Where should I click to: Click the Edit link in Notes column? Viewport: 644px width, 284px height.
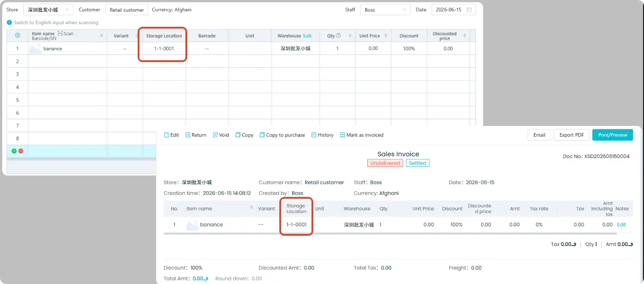tap(622, 225)
